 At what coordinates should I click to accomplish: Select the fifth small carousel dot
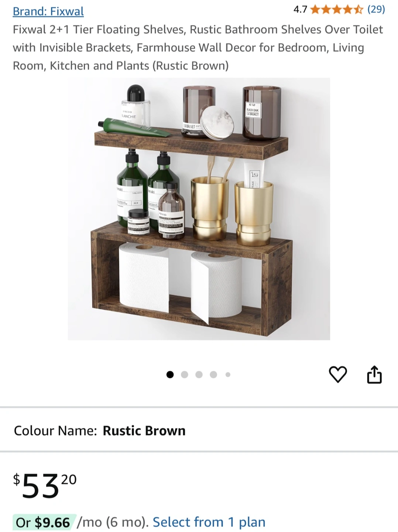(x=228, y=375)
